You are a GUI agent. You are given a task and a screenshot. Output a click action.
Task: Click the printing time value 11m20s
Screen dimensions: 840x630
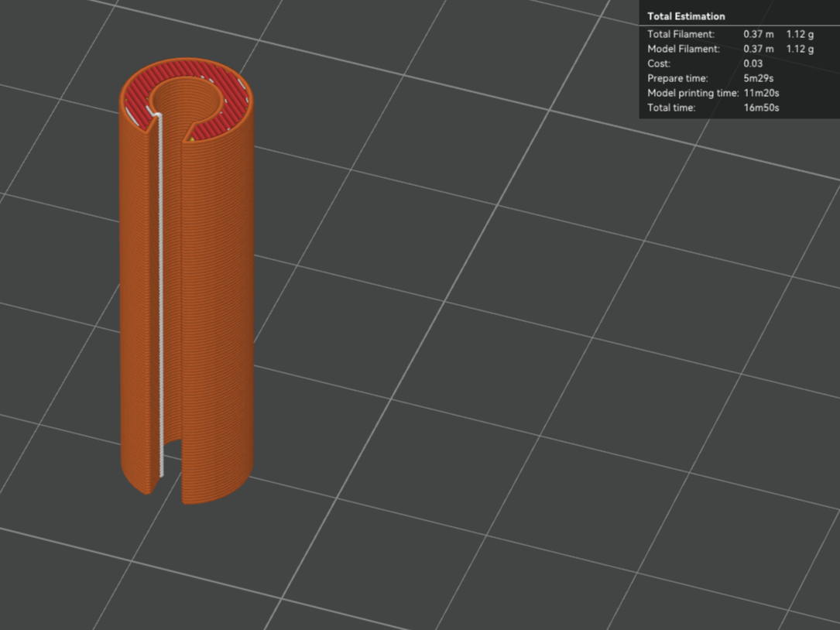tap(761, 93)
